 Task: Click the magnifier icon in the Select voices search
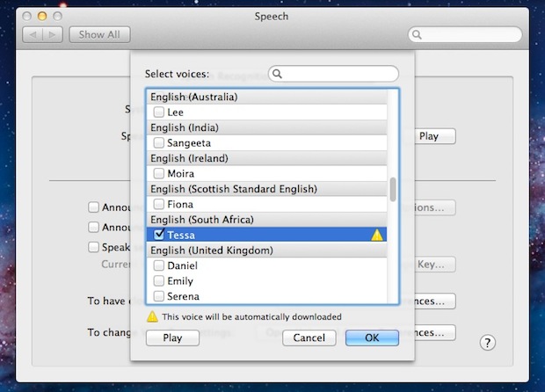click(x=277, y=74)
